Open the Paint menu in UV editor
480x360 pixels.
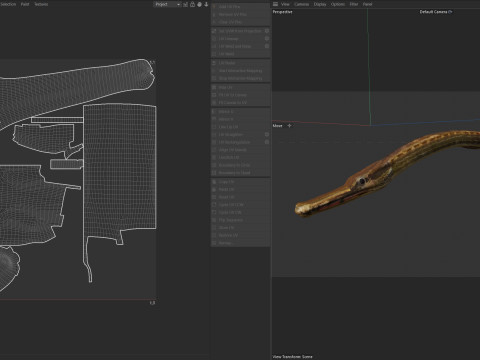[25, 4]
